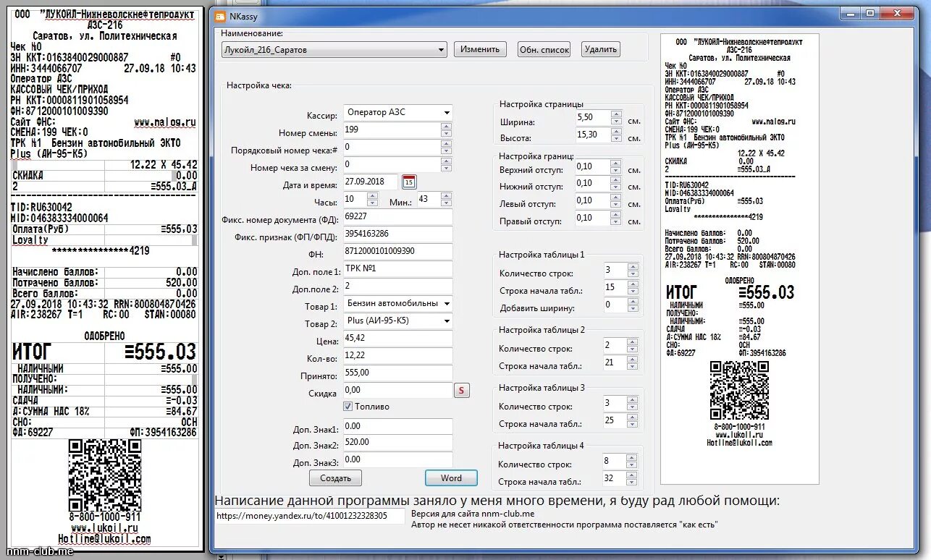Click the Нижний отступ spinner
Viewport: 931px width, 560px height.
point(616,184)
